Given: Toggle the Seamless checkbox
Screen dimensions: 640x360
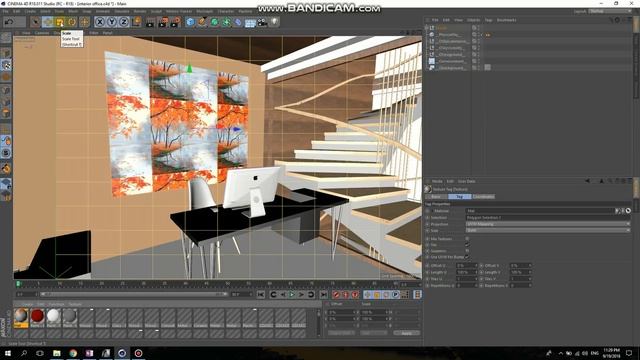Looking at the screenshot, I should coord(467,251).
